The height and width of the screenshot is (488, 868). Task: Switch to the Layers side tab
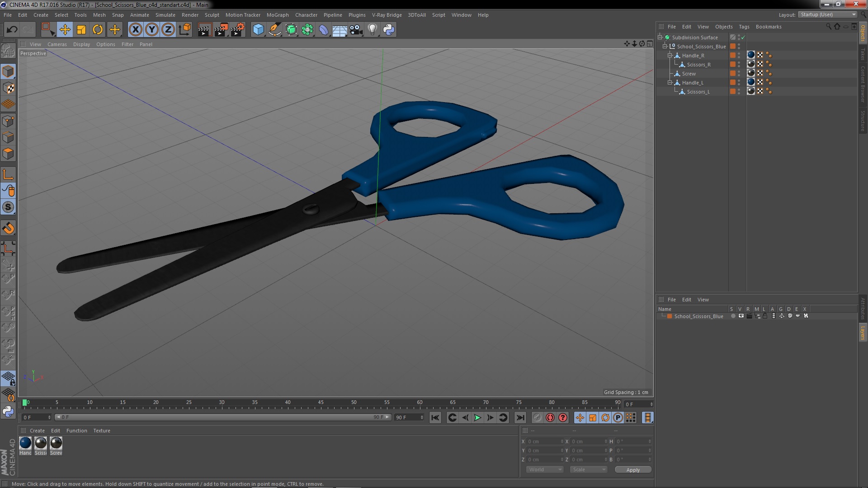coord(863,333)
